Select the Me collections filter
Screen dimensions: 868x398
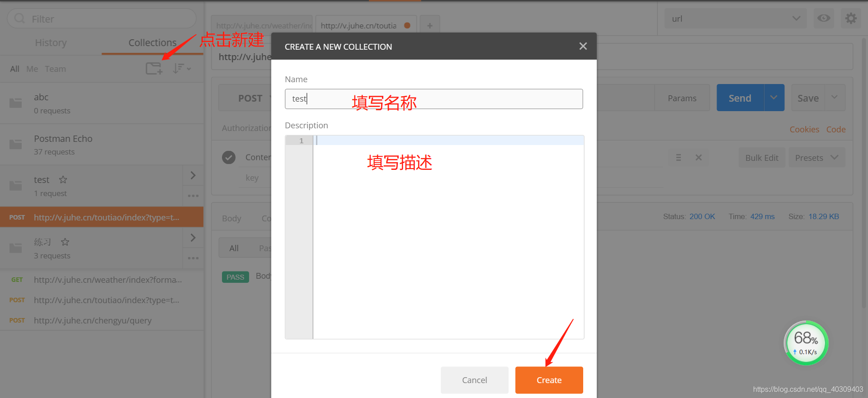(x=32, y=69)
